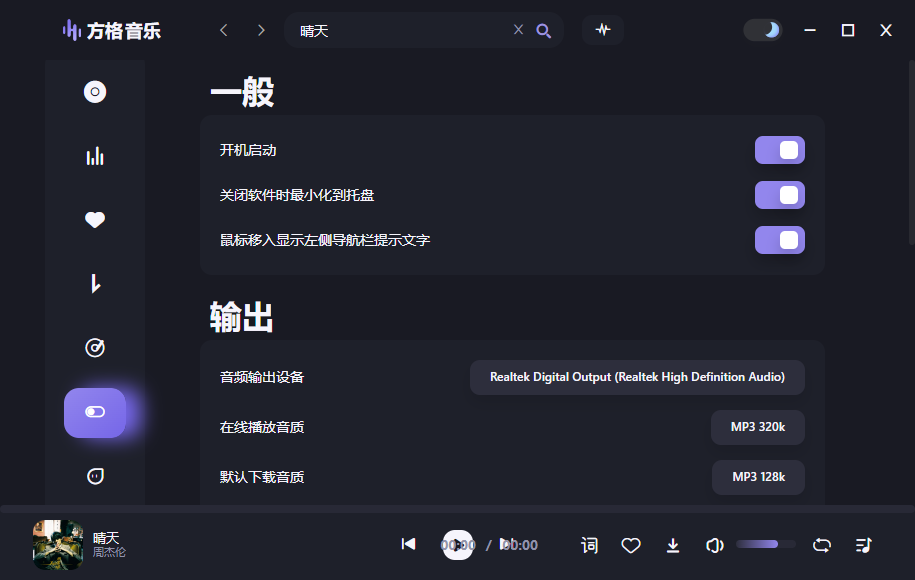Click the playback progress bar
The image size is (915, 580).
point(458,508)
